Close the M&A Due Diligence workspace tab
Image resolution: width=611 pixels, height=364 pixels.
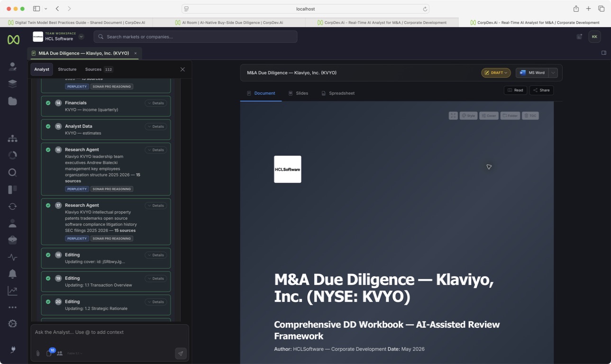[x=136, y=53]
